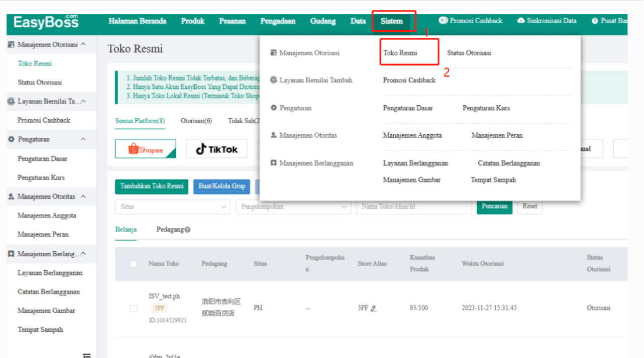Click sidebar Manajemen Berlangganan icon
The width and height of the screenshot is (644, 358).
point(11,254)
